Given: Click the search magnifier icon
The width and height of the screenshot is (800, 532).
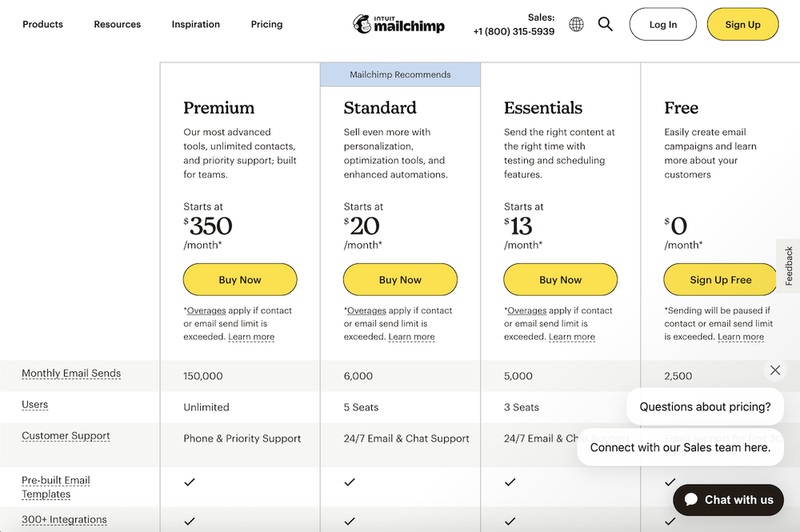Looking at the screenshot, I should [x=606, y=25].
